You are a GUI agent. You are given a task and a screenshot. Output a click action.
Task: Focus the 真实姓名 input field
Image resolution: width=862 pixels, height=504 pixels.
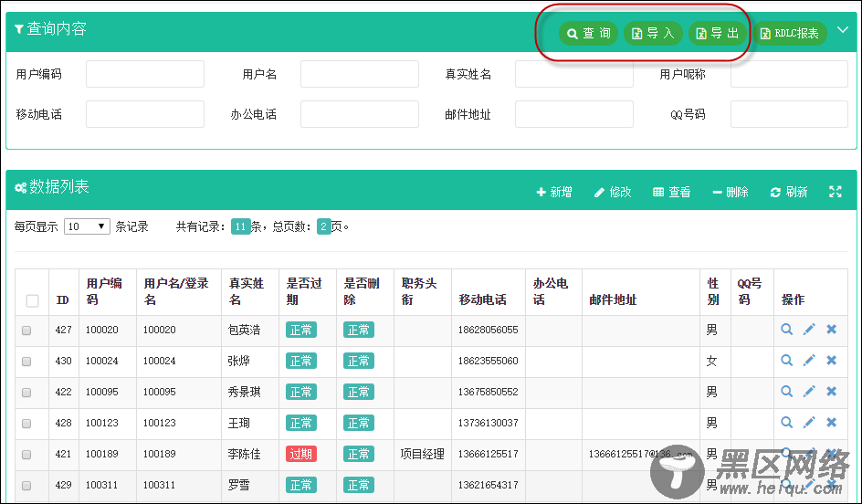574,74
